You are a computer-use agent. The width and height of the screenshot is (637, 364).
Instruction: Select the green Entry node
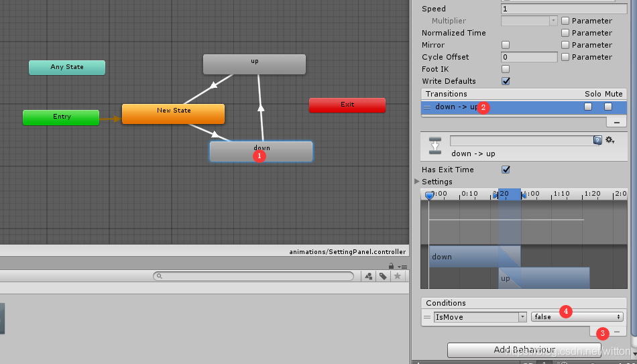click(61, 117)
